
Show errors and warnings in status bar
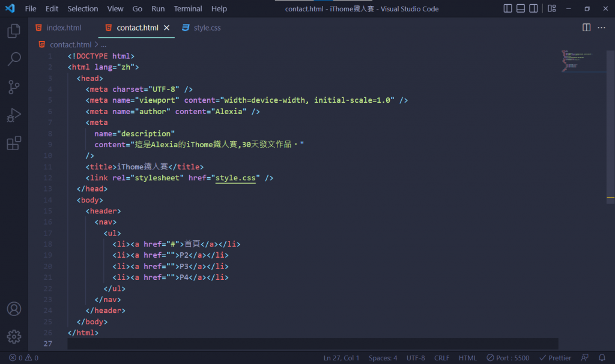(x=23, y=358)
